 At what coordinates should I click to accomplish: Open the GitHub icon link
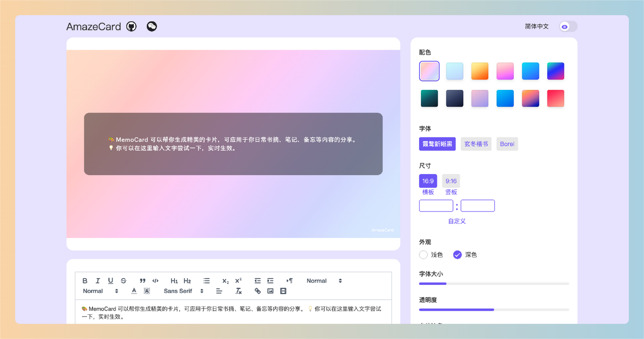coord(131,26)
